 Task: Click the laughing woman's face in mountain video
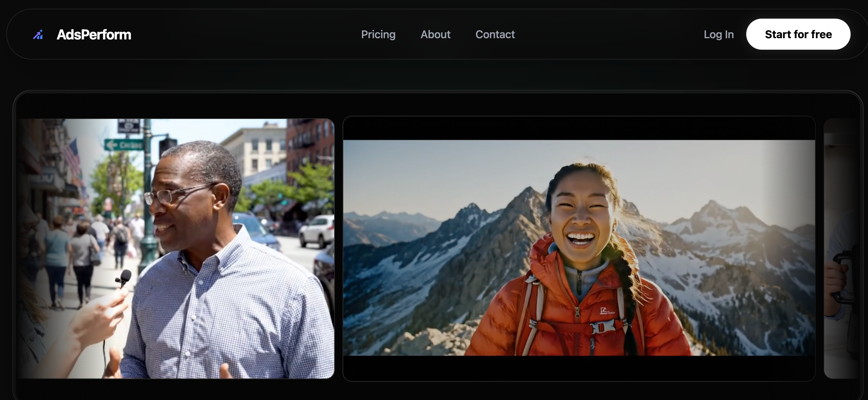coord(582,216)
